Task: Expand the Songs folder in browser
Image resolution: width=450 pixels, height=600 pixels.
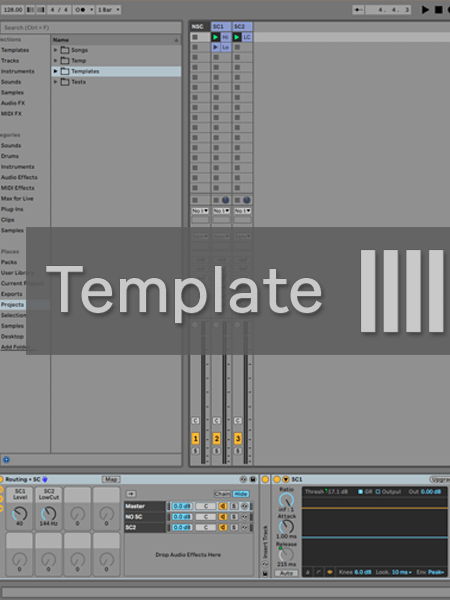Action: [55, 50]
